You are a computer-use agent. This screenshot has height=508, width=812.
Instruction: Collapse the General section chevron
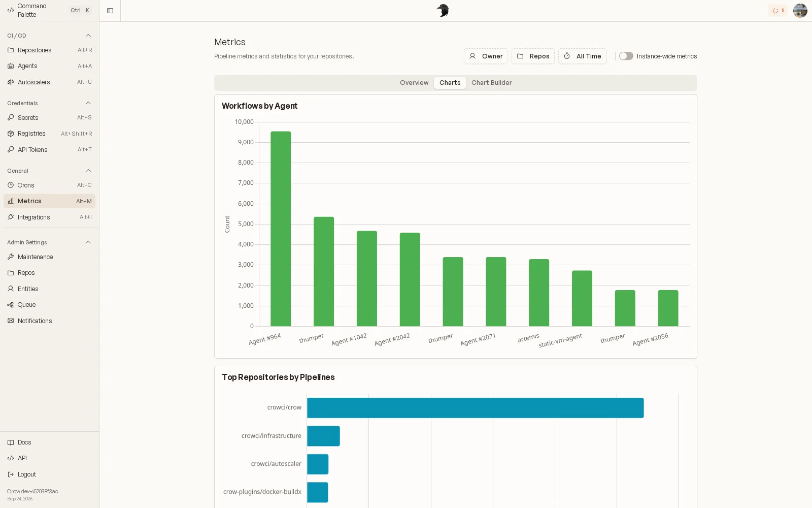pyautogui.click(x=88, y=171)
